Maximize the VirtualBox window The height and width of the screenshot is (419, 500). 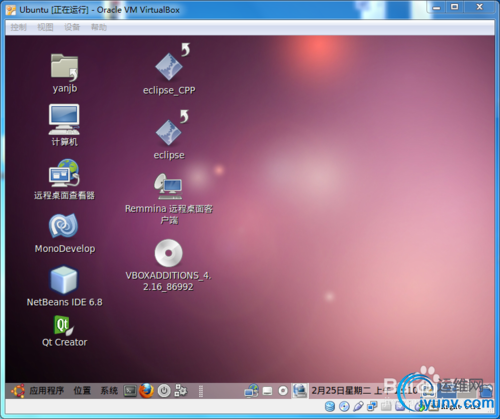[455, 7]
